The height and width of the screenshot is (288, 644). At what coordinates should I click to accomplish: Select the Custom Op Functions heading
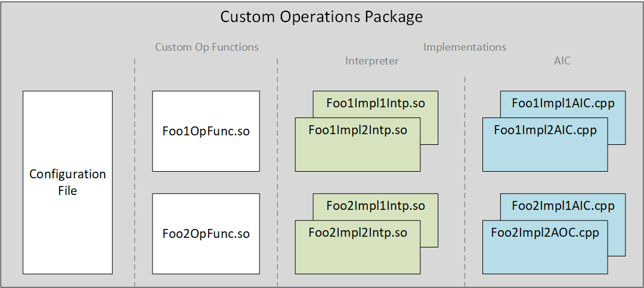coord(207,47)
